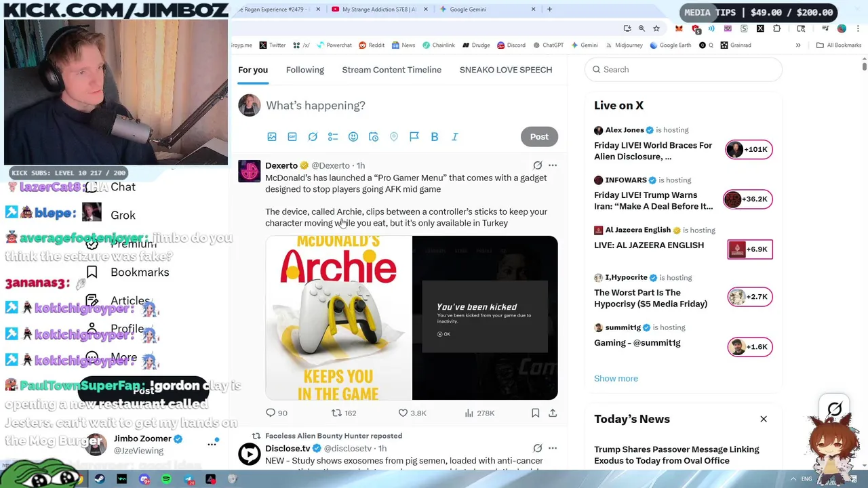
Task: Open more options menu on Disclose.tv post
Action: pos(553,448)
